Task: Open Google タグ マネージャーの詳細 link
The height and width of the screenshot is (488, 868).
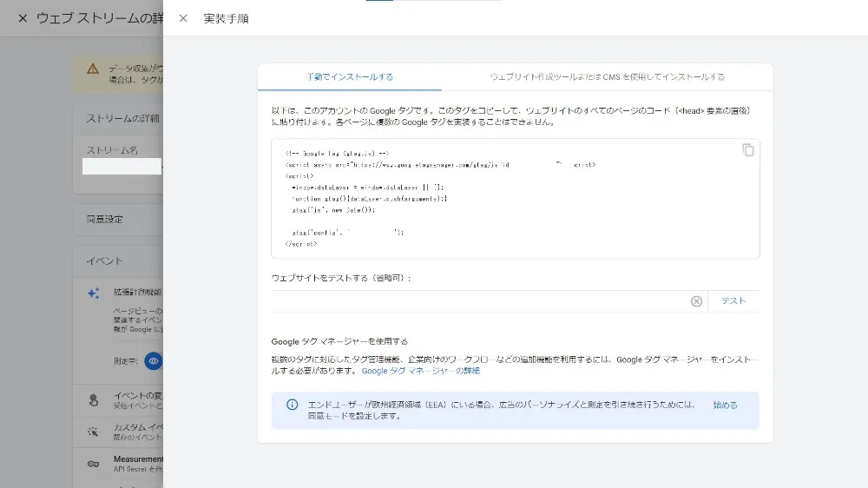Action: pyautogui.click(x=421, y=371)
